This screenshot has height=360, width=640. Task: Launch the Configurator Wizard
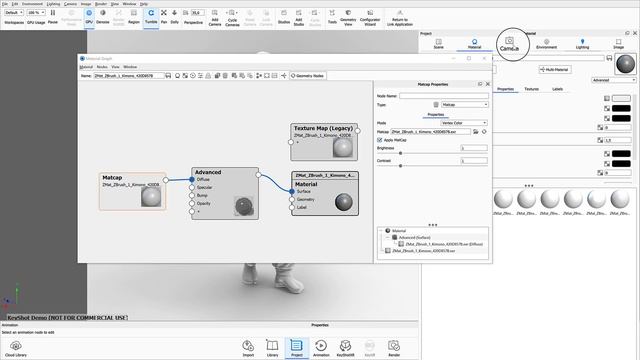(x=370, y=18)
